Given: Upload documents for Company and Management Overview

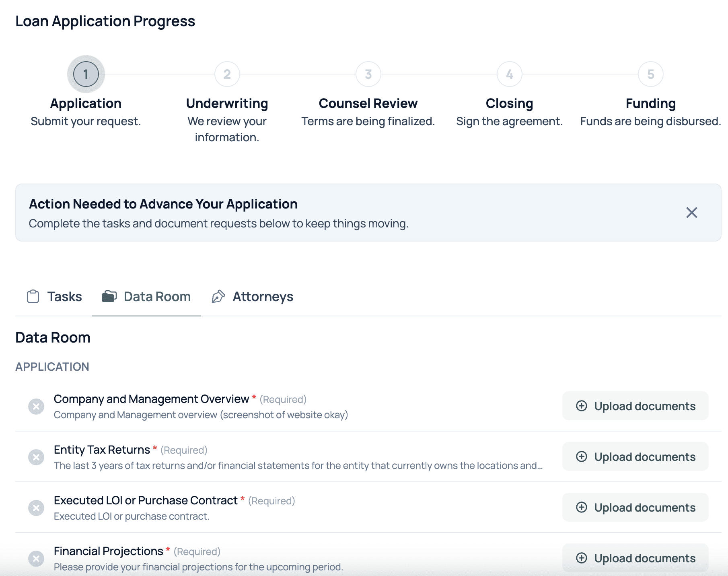Looking at the screenshot, I should [635, 406].
